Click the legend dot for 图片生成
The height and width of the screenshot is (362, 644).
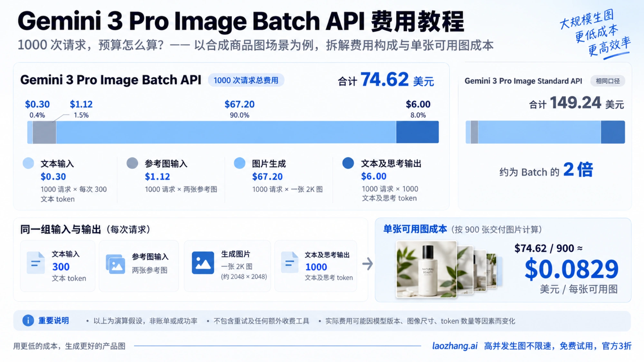point(240,163)
